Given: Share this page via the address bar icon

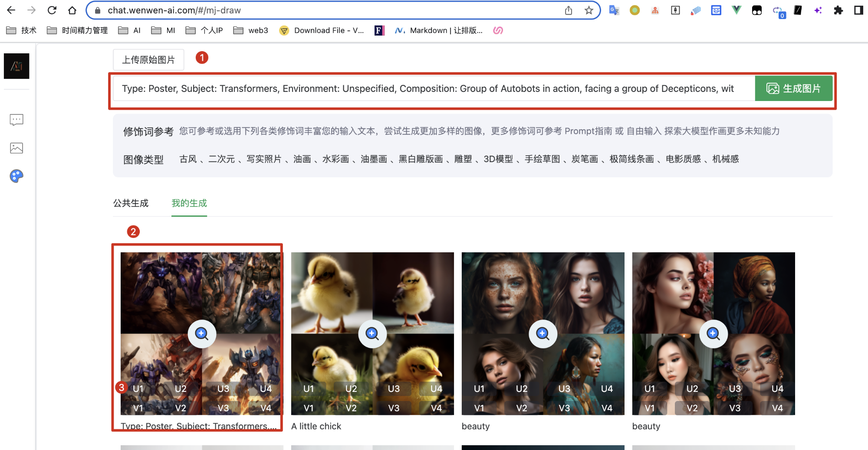Looking at the screenshot, I should click(569, 10).
